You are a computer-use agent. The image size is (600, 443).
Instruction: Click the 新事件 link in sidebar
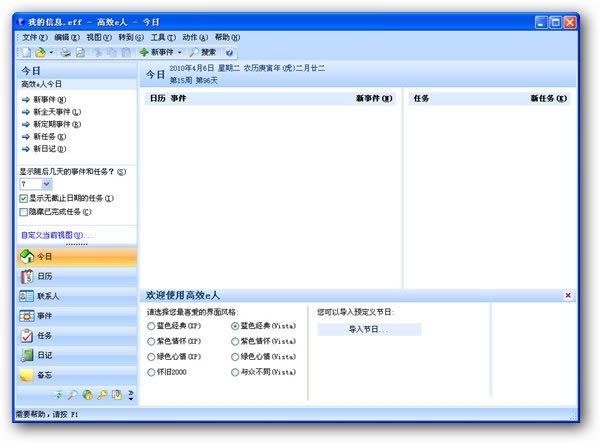click(x=50, y=99)
